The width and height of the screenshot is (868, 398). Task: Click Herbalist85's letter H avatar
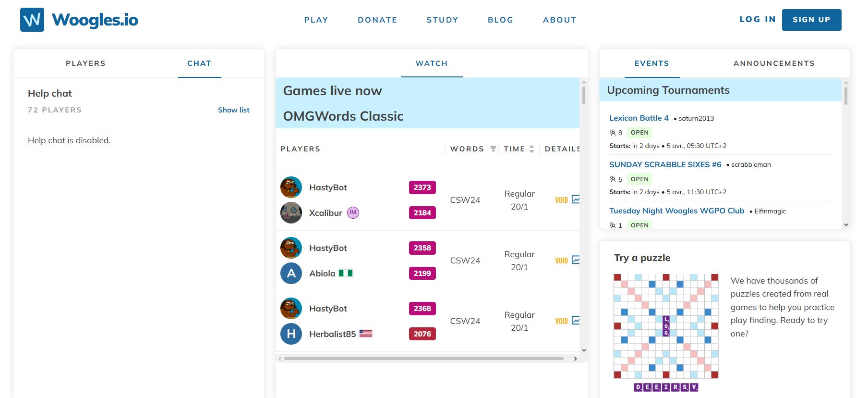coord(291,334)
